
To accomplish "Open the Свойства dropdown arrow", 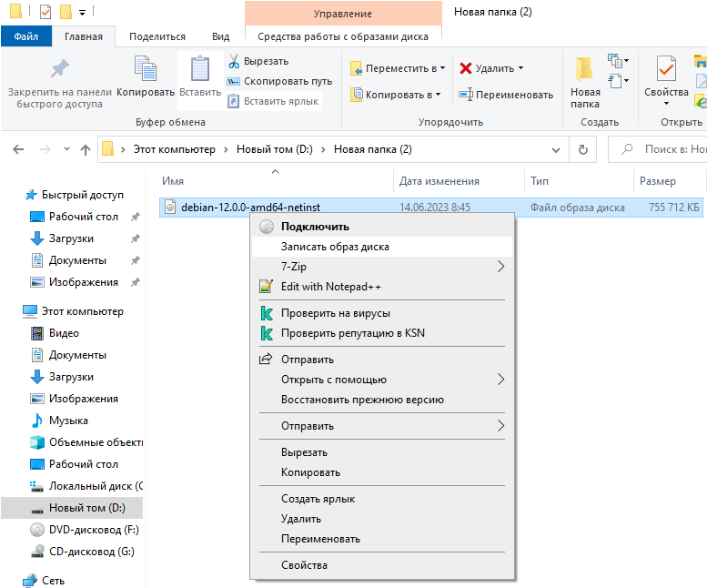I will point(666,104).
